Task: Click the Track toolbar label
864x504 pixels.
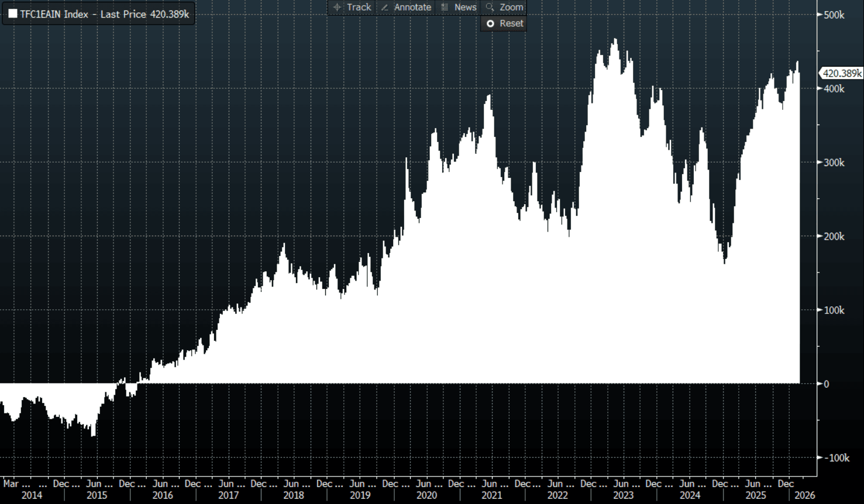Action: 359,7
